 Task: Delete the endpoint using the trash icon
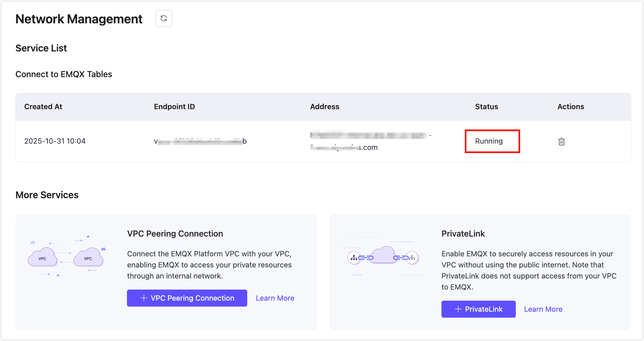[561, 142]
